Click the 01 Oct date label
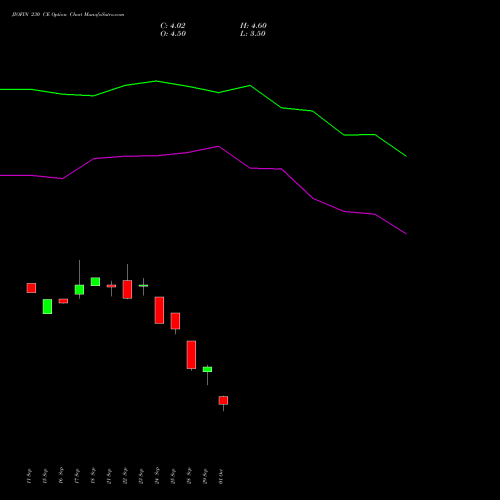The width and height of the screenshot is (500, 500). pos(221,477)
